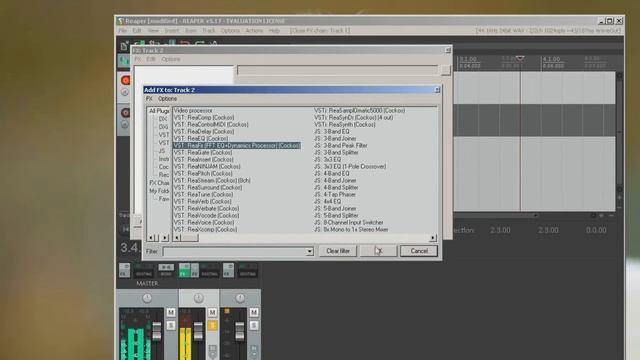
Task: Close the Add FX to: Track 2 dialog
Action: point(437,90)
